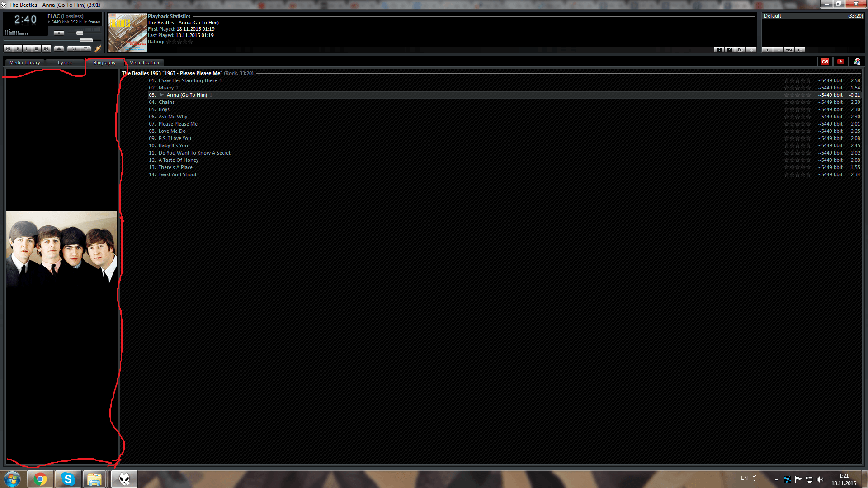The image size is (868, 488).
Task: Click the MISC playlist button
Action: click(789, 50)
